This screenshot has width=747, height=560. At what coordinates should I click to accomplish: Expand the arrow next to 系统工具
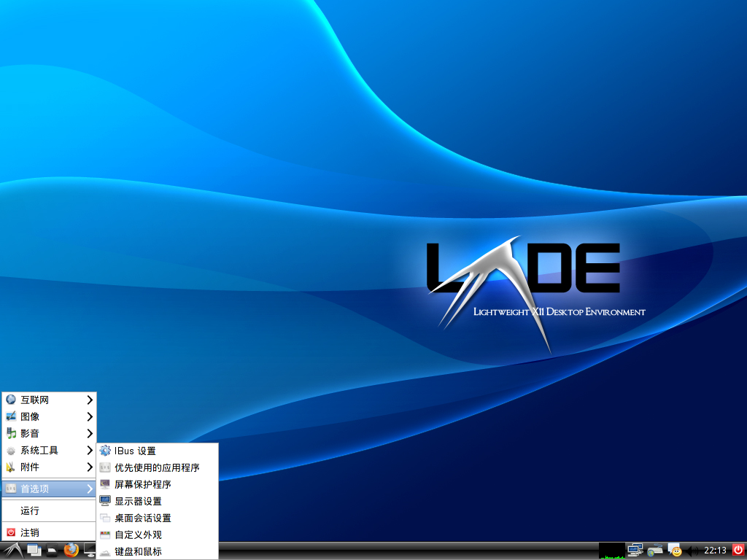tap(90, 451)
